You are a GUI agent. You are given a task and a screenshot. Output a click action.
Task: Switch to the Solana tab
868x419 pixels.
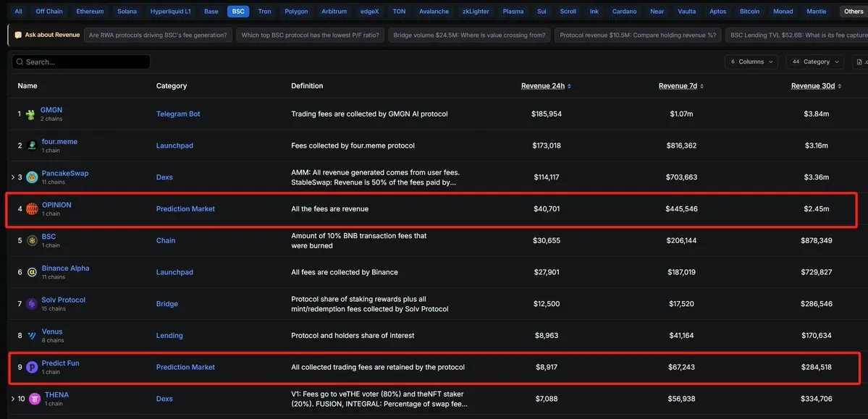point(127,11)
